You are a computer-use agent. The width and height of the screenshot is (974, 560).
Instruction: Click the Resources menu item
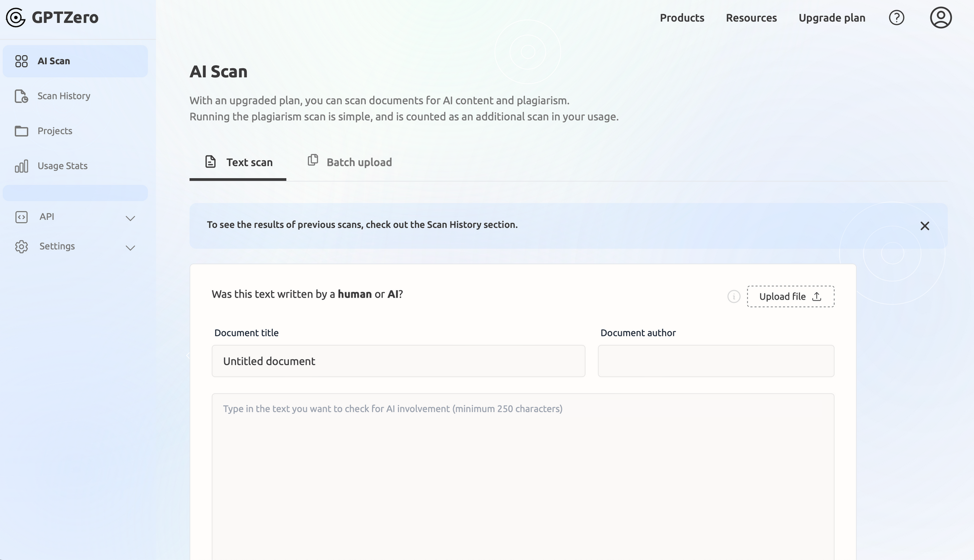751,18
